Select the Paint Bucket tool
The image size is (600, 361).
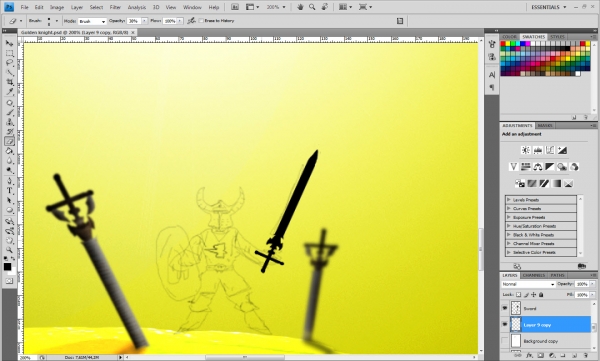(x=9, y=151)
